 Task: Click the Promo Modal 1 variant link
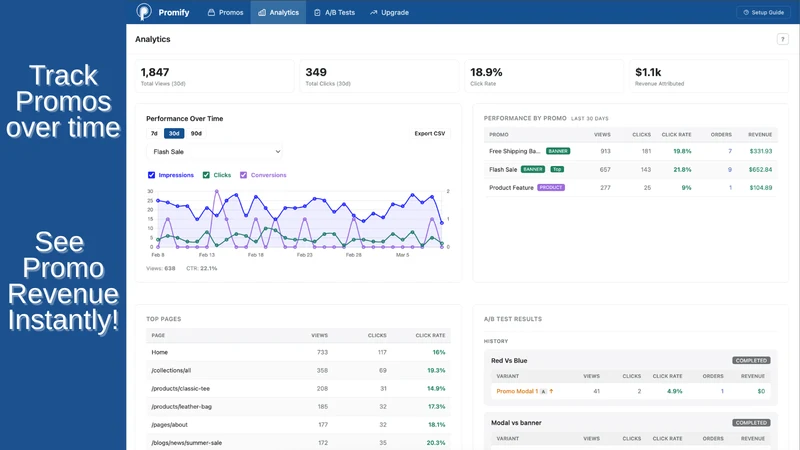tap(517, 391)
